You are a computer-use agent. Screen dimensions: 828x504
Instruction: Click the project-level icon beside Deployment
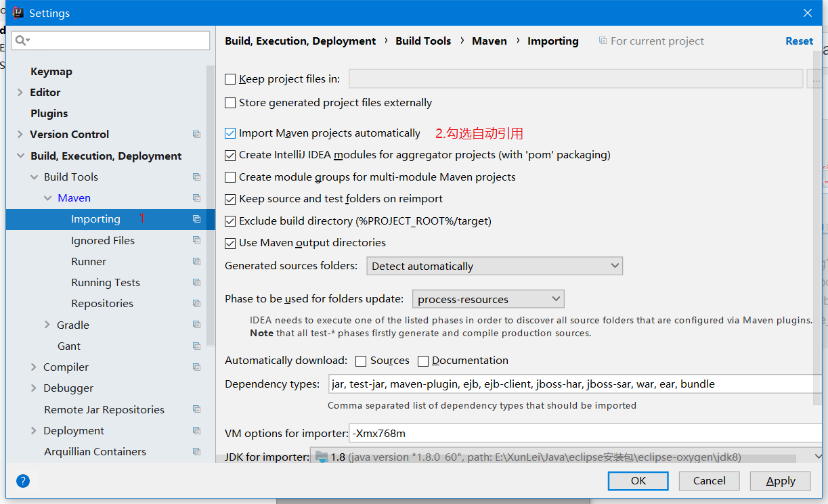pos(196,430)
